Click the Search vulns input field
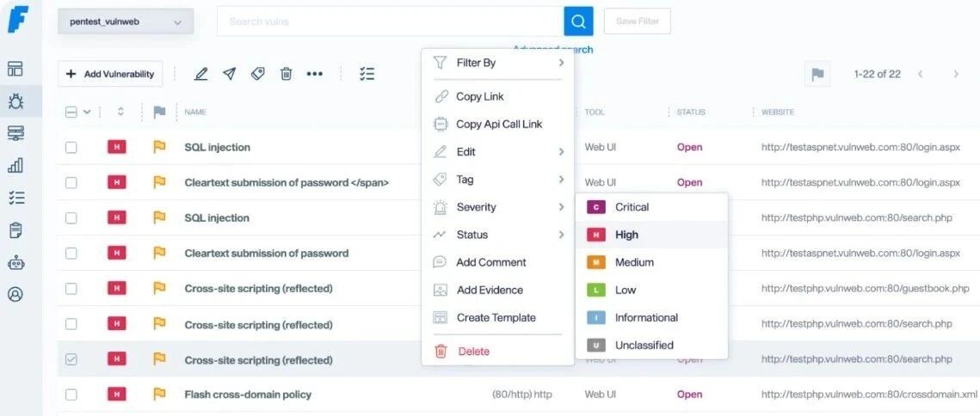 391,21
